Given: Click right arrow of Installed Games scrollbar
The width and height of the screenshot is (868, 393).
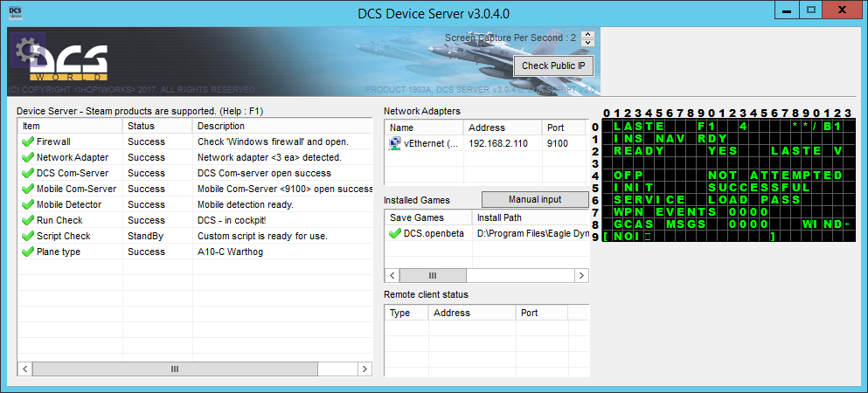Looking at the screenshot, I should 581,275.
